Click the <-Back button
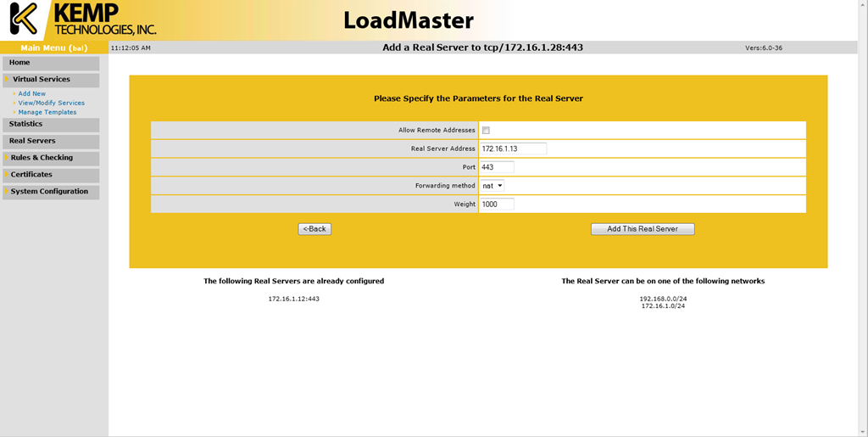 tap(314, 229)
